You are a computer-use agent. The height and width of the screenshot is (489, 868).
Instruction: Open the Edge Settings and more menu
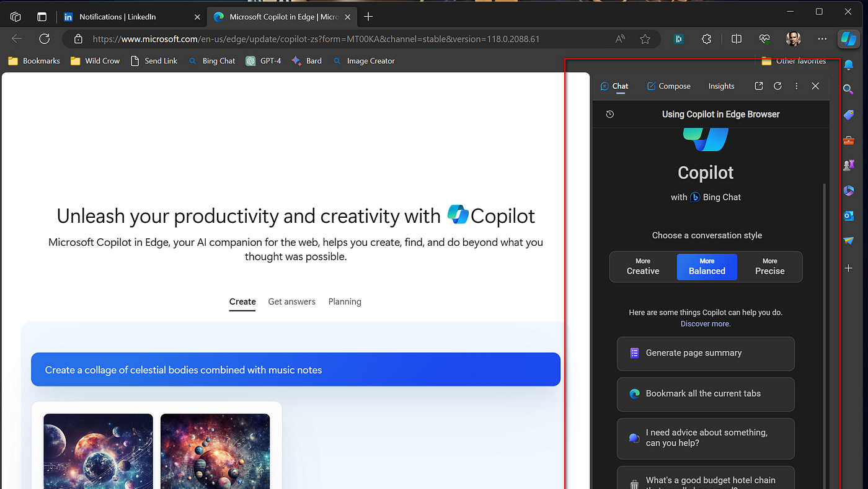coord(822,39)
